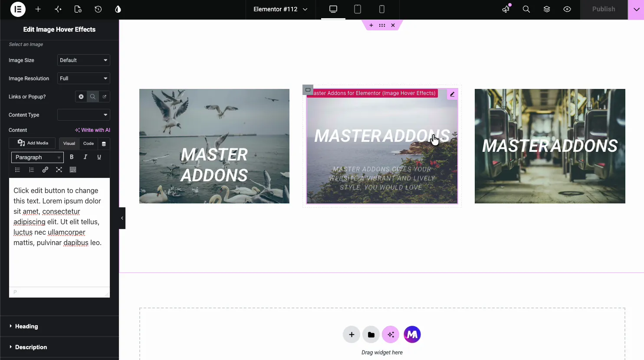Switch to tablet view mode
The width and height of the screenshot is (644, 360).
point(358,9)
